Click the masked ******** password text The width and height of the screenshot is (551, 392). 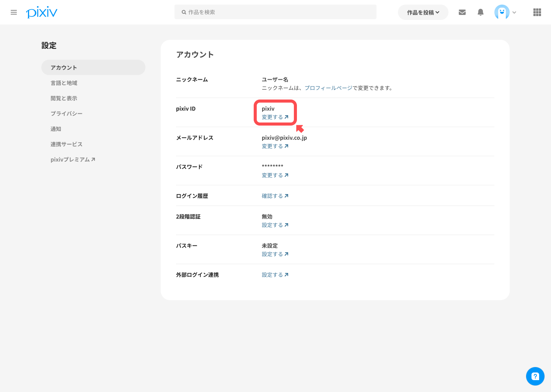272,166
